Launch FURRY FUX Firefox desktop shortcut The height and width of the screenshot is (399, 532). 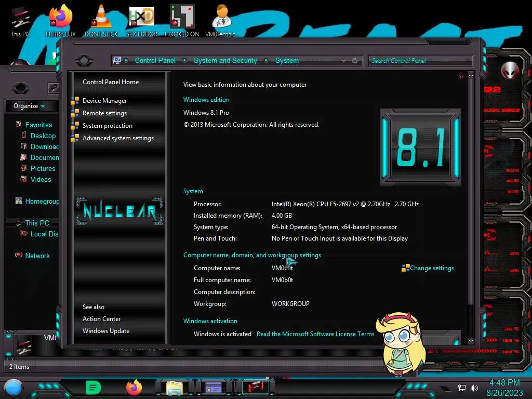pyautogui.click(x=61, y=21)
